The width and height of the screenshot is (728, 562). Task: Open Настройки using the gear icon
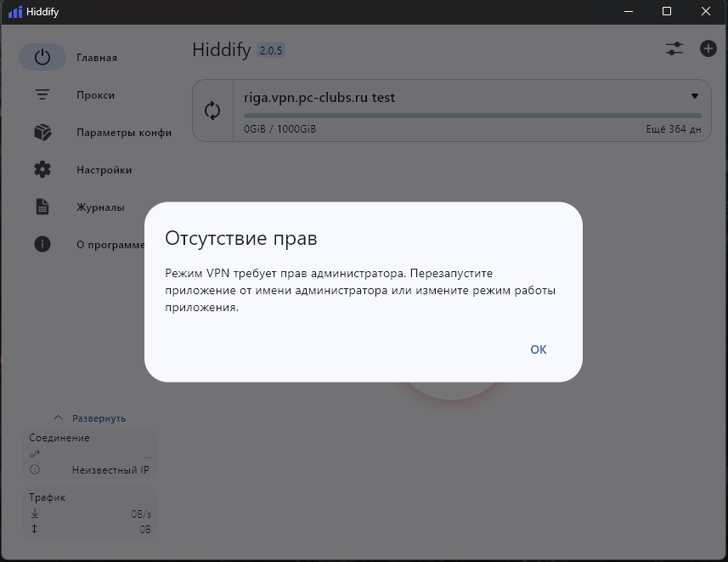[x=42, y=169]
